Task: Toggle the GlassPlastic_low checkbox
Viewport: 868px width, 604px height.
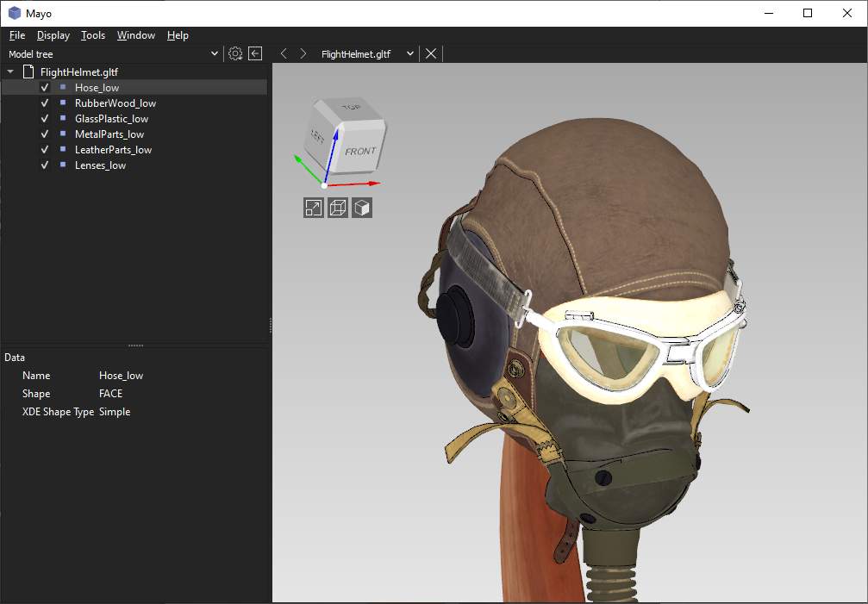Action: (x=45, y=119)
